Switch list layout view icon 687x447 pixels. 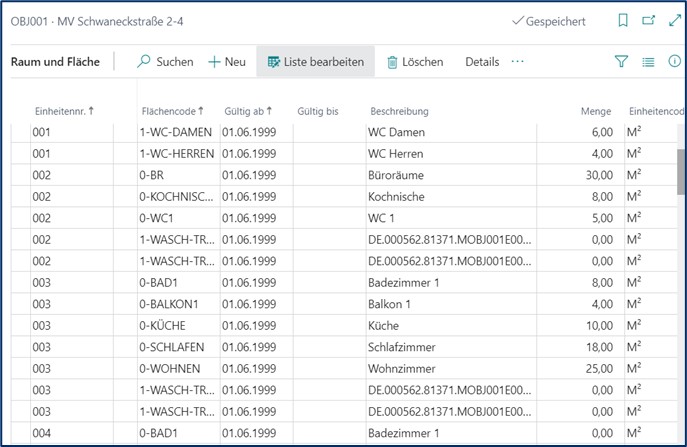click(x=648, y=62)
